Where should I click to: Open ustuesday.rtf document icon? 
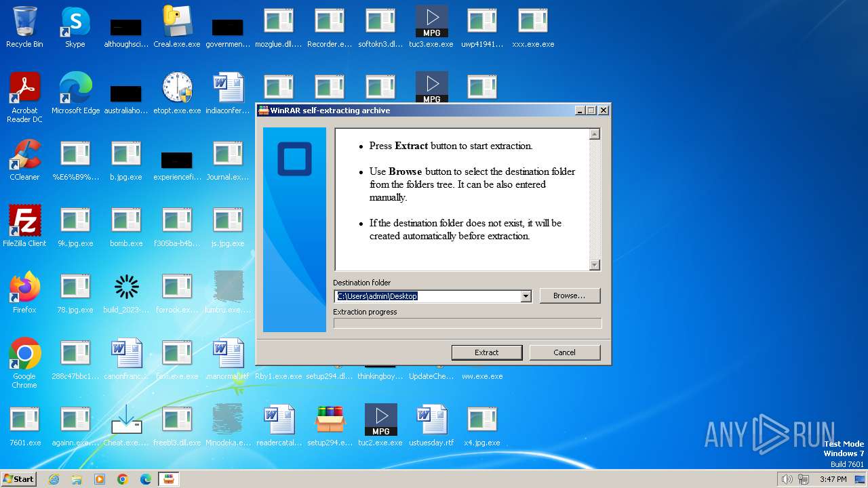point(431,426)
